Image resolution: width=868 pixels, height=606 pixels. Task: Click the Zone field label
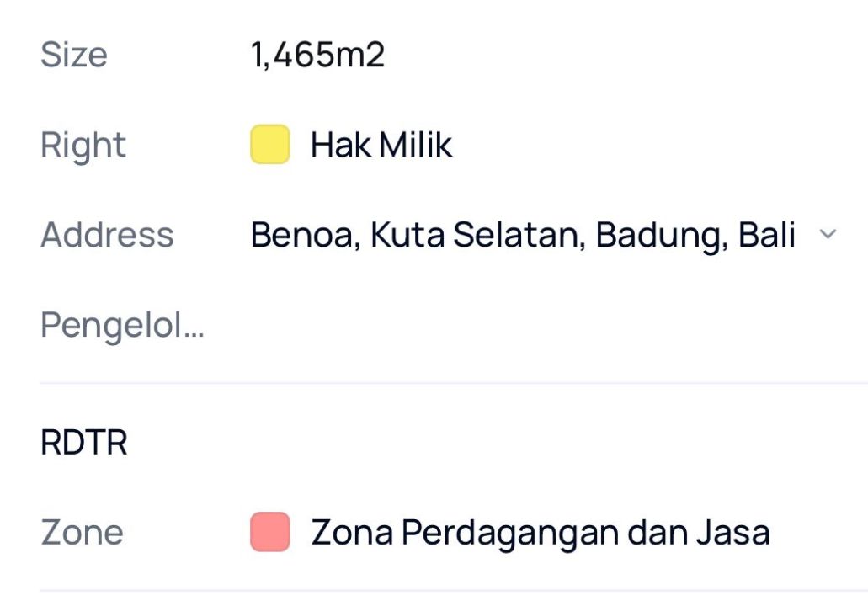pyautogui.click(x=82, y=533)
